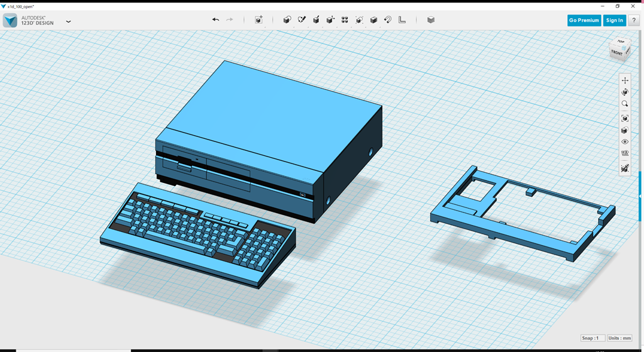The height and width of the screenshot is (352, 644).
Task: Open the Units: mm selector
Action: click(620, 338)
